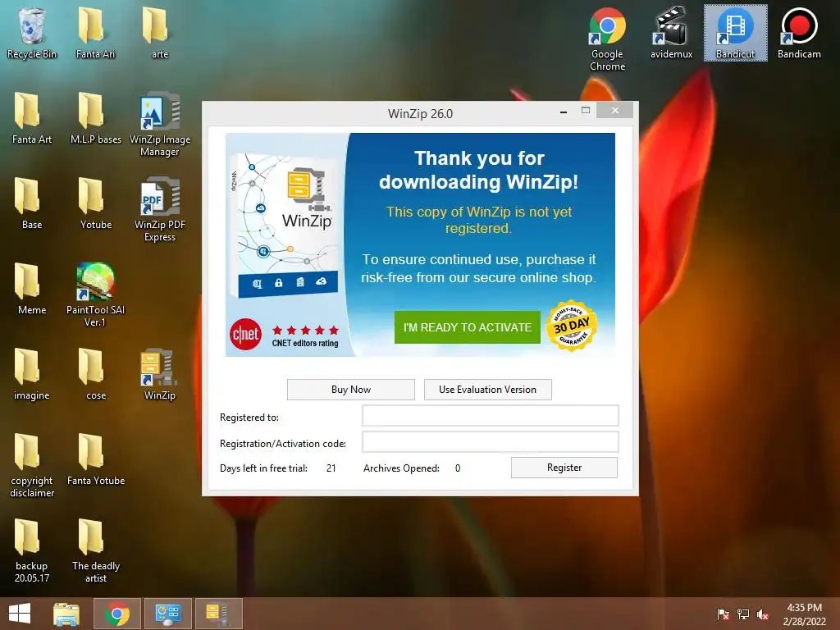This screenshot has height=630, width=840.
Task: Select the backup 20.05.17 folder
Action: coord(32,550)
